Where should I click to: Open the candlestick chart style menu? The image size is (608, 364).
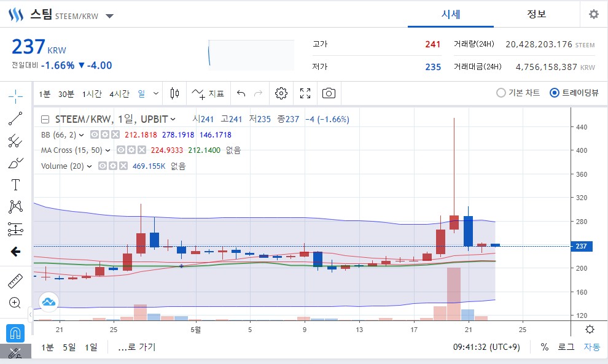pyautogui.click(x=174, y=93)
